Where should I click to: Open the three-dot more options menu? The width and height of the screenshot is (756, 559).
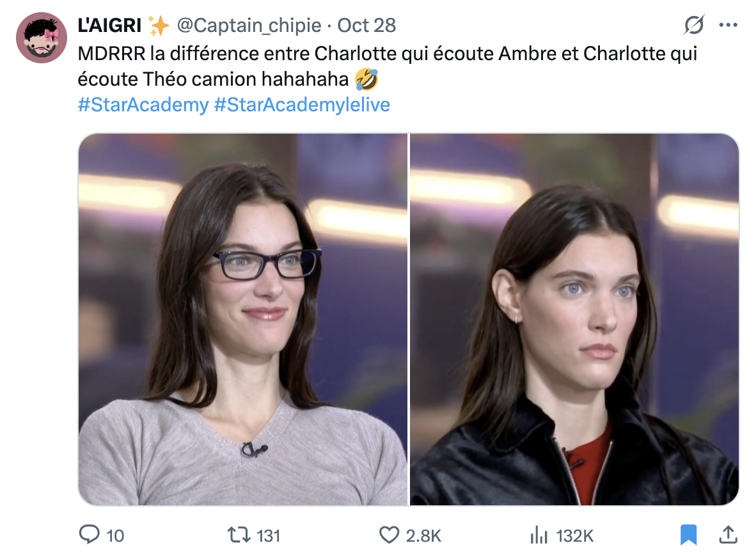pyautogui.click(x=728, y=26)
